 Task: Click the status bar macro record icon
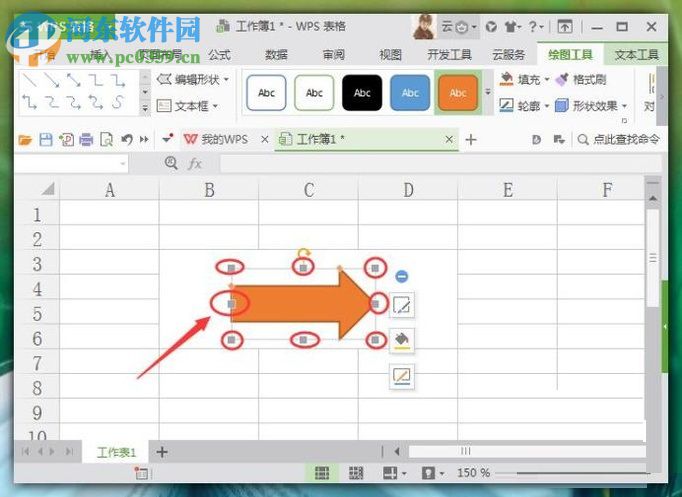(141, 473)
